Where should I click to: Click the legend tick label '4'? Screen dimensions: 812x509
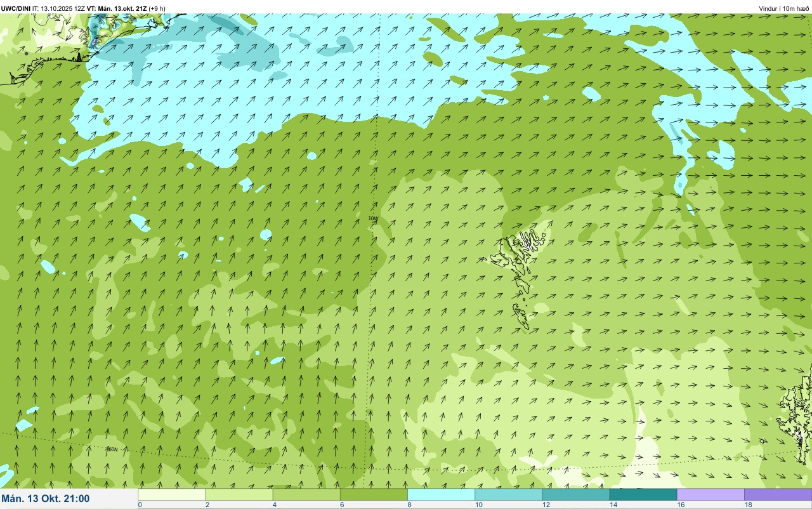(275, 505)
